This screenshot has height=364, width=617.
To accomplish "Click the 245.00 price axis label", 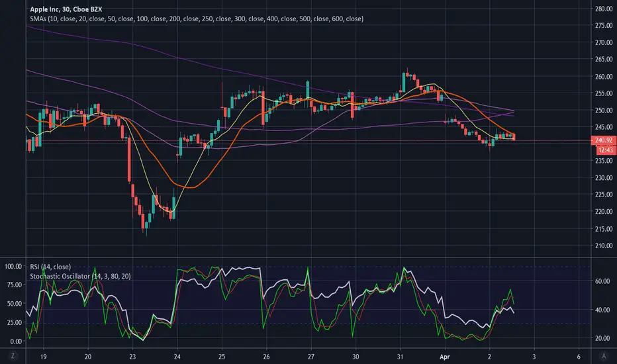I will pos(604,127).
